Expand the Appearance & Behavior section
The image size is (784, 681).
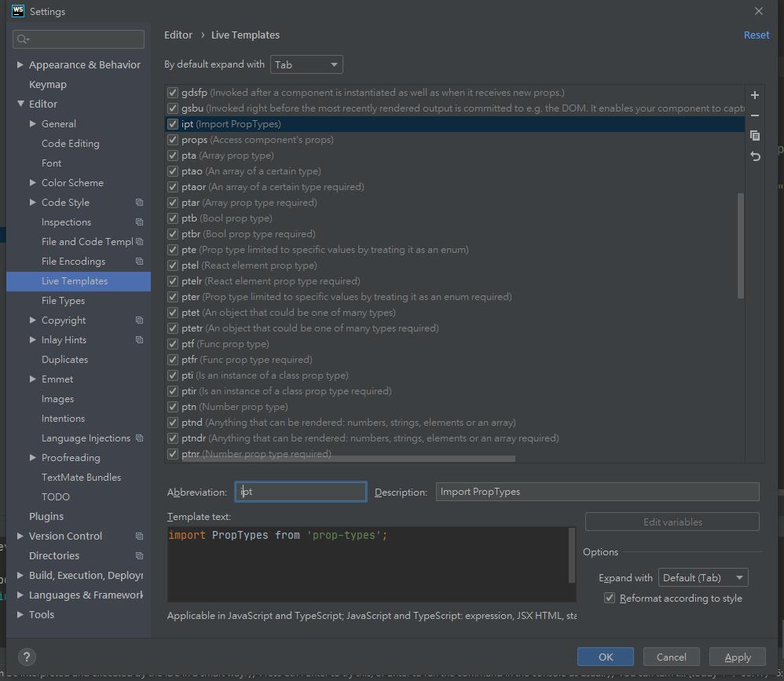tap(20, 64)
